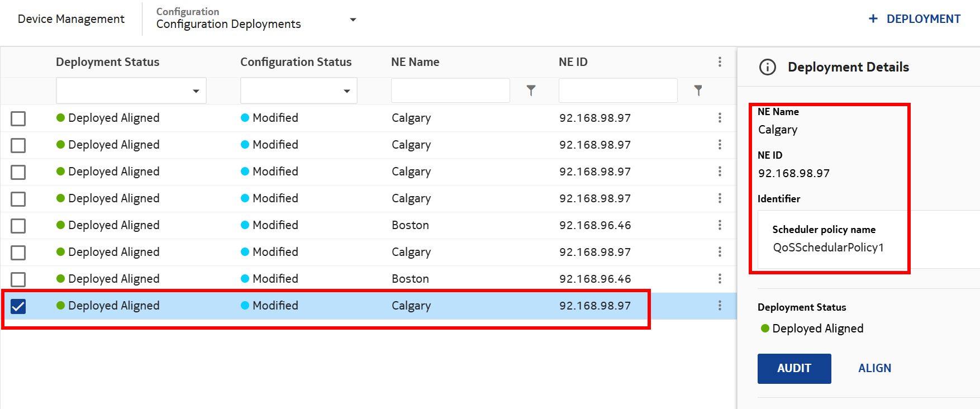
Task: Open the more options menu for the selected row
Action: pos(720,306)
